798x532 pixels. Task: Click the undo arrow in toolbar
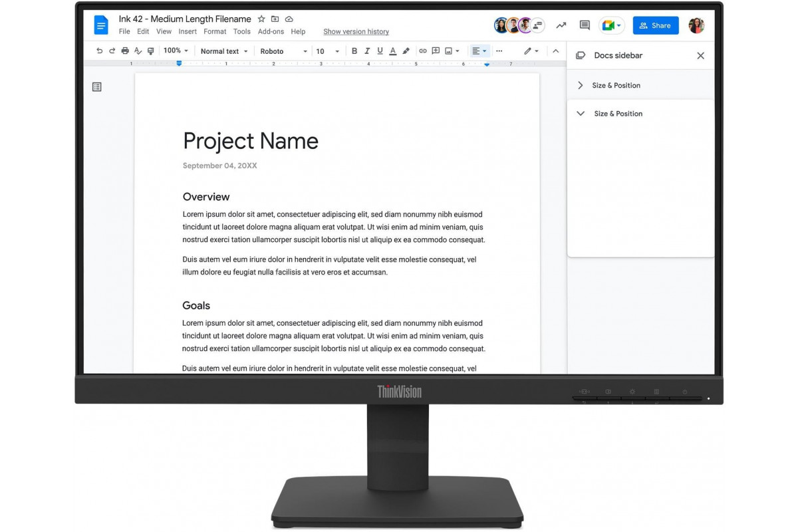click(x=99, y=51)
